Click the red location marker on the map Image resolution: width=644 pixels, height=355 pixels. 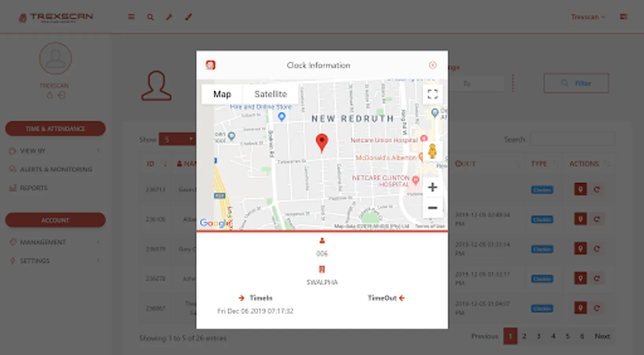click(322, 143)
